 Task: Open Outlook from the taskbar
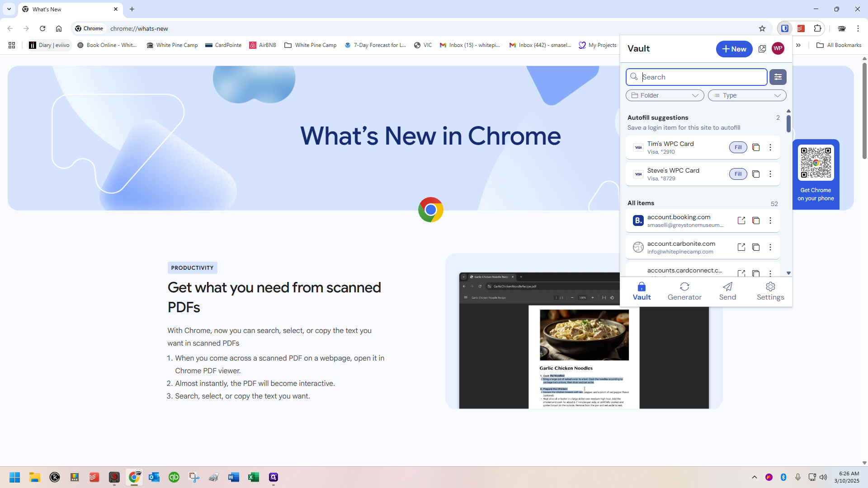point(154,477)
